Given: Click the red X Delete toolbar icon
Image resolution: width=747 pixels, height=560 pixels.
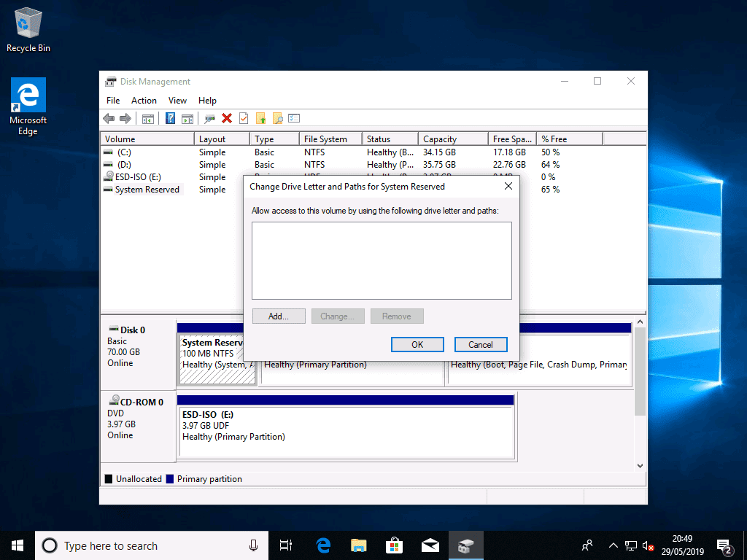Looking at the screenshot, I should 227,119.
